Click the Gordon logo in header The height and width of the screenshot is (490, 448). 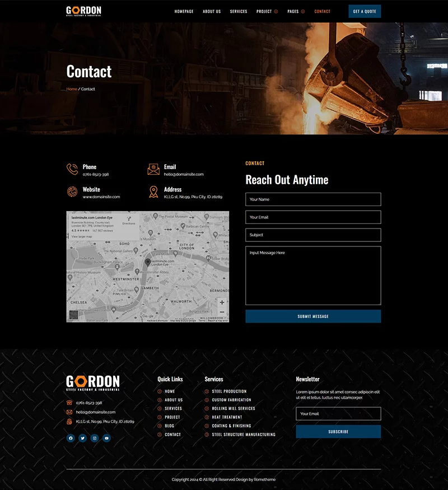tap(83, 11)
